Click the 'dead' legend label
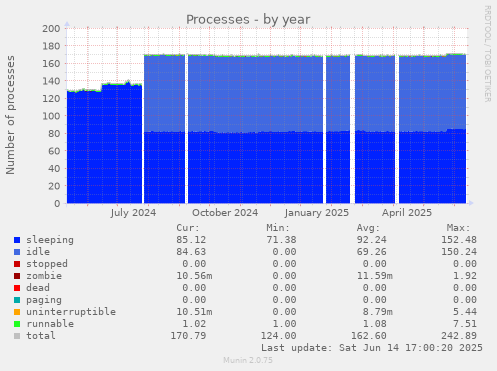This screenshot has height=371, width=497. coord(38,288)
